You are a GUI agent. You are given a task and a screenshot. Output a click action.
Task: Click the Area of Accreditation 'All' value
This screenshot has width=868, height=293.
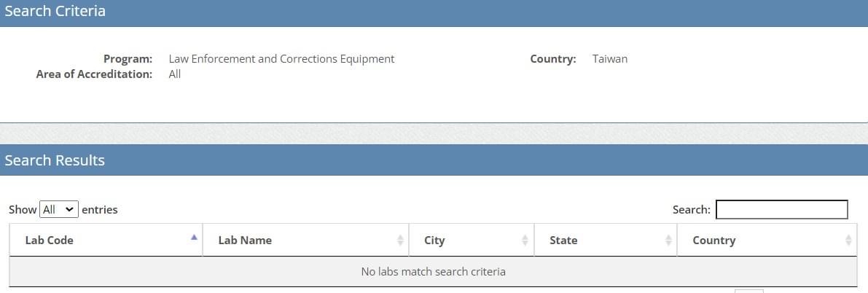point(175,74)
